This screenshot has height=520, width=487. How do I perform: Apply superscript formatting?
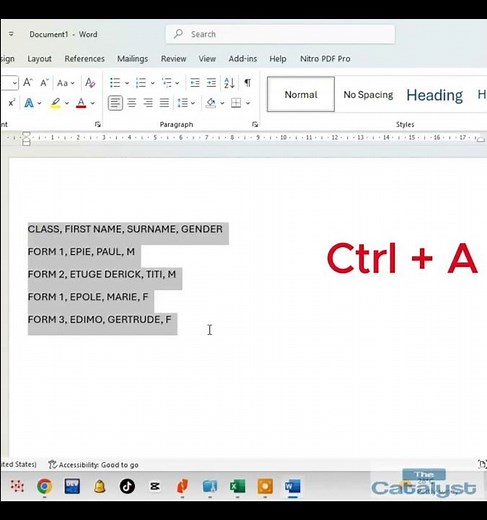pos(12,103)
